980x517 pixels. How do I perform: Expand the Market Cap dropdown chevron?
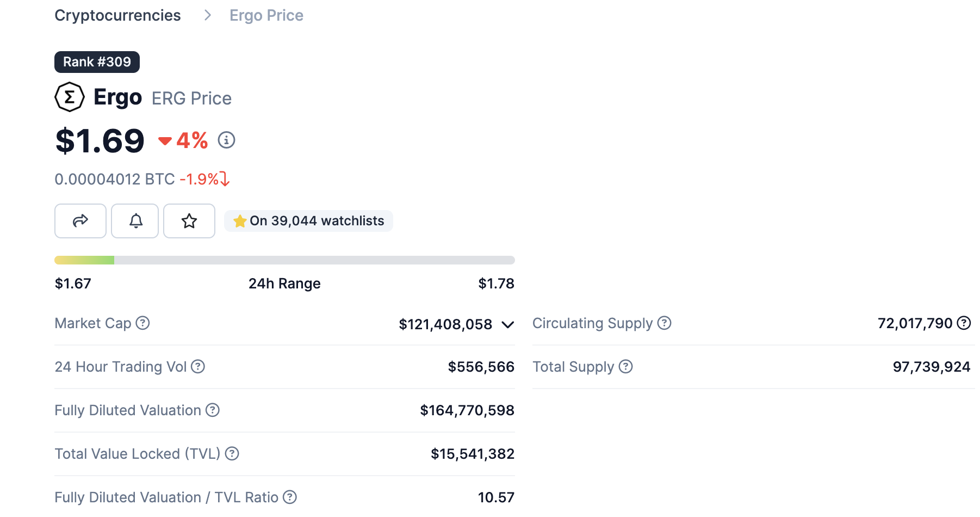coord(508,325)
